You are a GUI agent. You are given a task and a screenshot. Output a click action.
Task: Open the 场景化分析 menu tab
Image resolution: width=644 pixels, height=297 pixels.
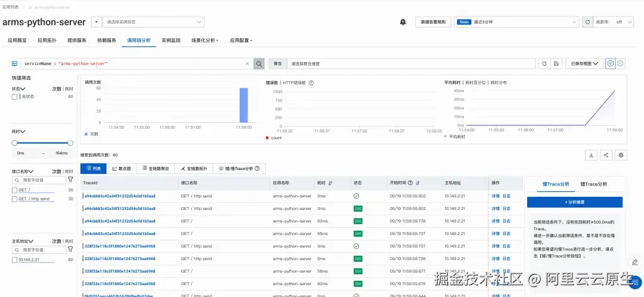[205, 41]
